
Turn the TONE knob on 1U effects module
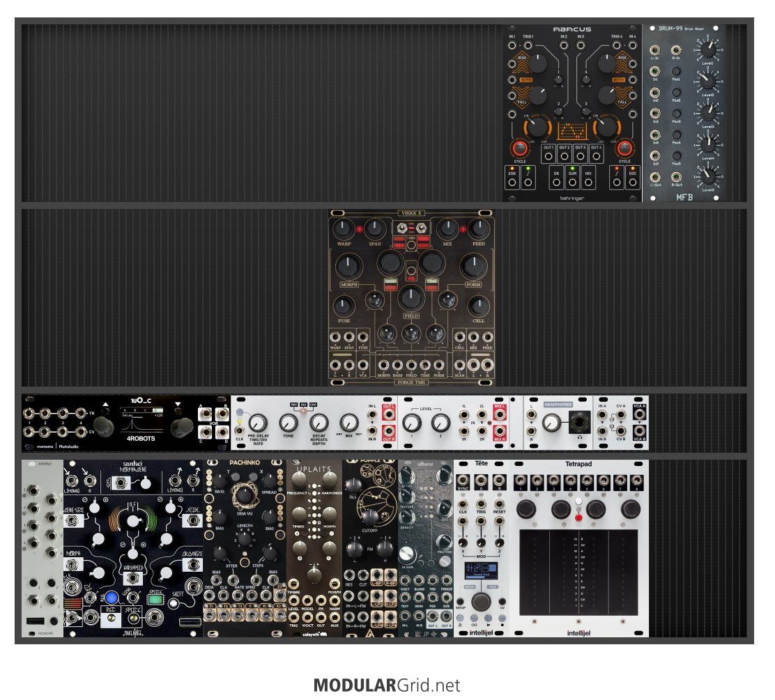coord(288,423)
